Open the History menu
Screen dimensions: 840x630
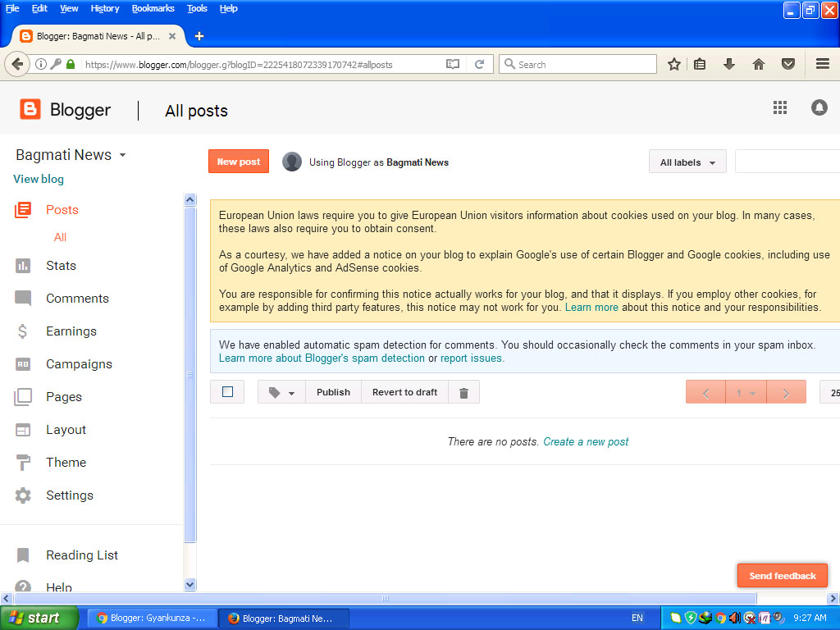[104, 8]
